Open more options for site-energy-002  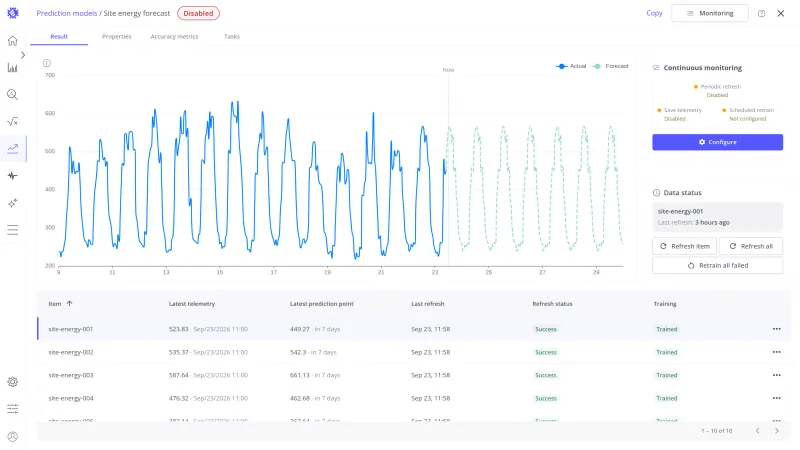[777, 352]
